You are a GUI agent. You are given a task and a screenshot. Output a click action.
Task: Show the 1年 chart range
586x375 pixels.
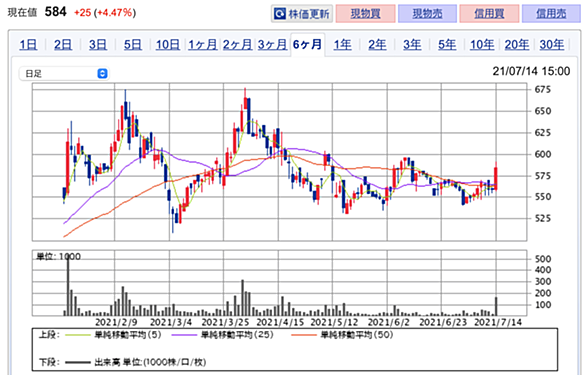point(342,45)
